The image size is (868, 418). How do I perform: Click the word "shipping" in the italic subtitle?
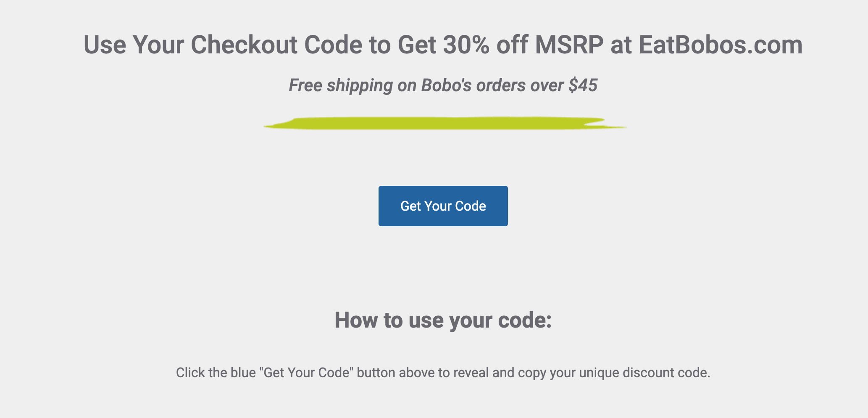(x=360, y=85)
